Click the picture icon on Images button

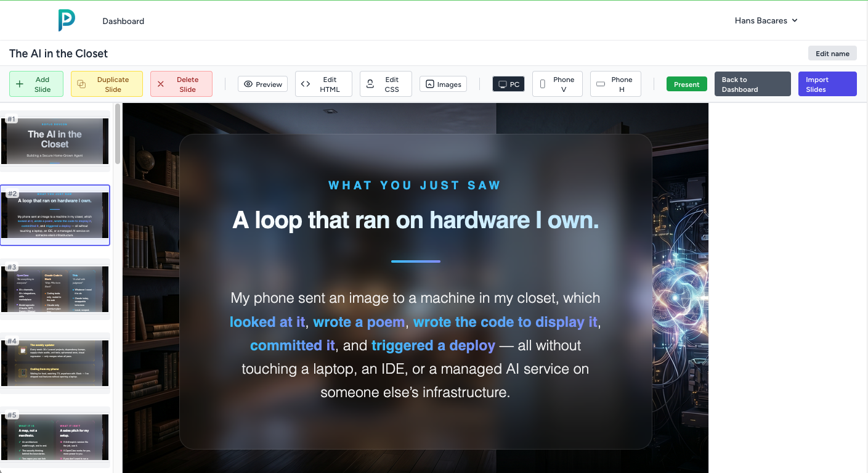(x=430, y=84)
